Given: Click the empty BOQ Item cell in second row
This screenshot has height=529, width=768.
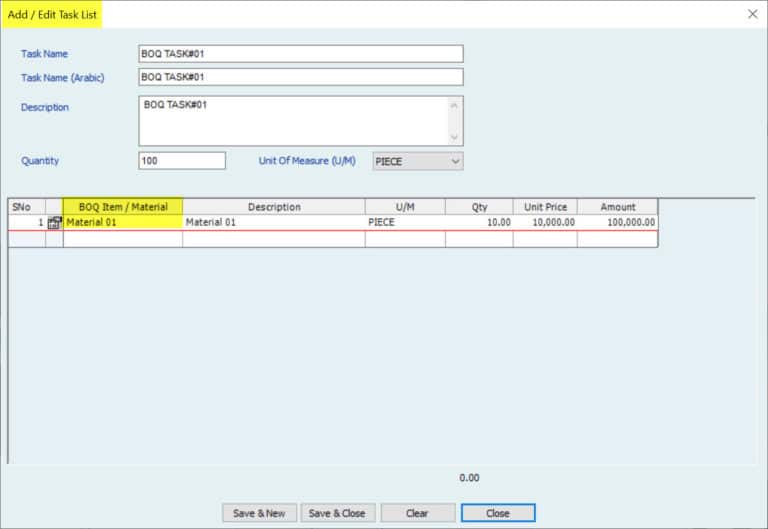Looking at the screenshot, I should point(122,240).
